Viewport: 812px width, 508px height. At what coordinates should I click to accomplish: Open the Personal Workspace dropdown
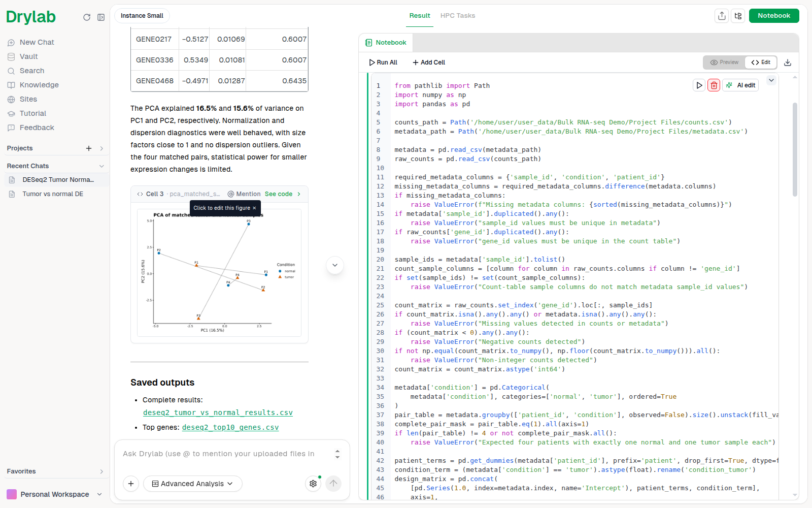[x=54, y=494]
